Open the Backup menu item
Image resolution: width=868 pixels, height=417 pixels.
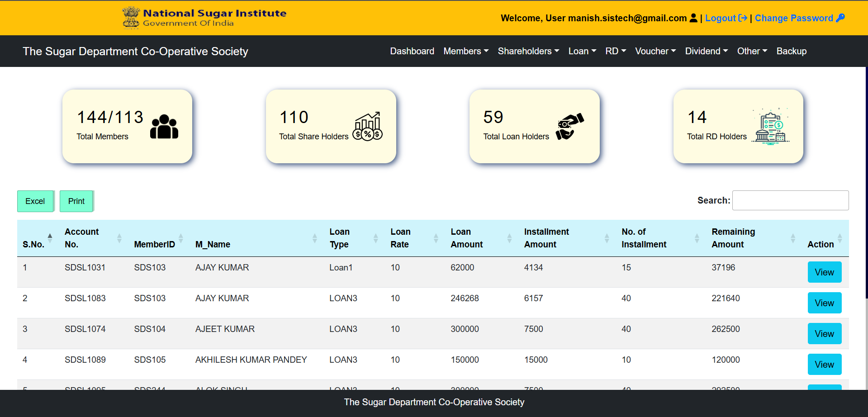click(792, 51)
